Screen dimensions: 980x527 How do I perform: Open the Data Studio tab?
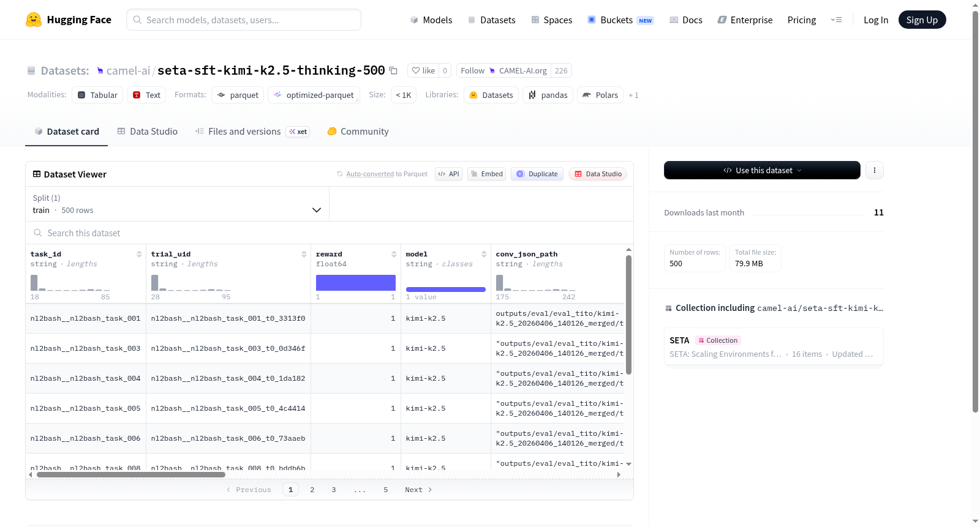pyautogui.click(x=148, y=132)
